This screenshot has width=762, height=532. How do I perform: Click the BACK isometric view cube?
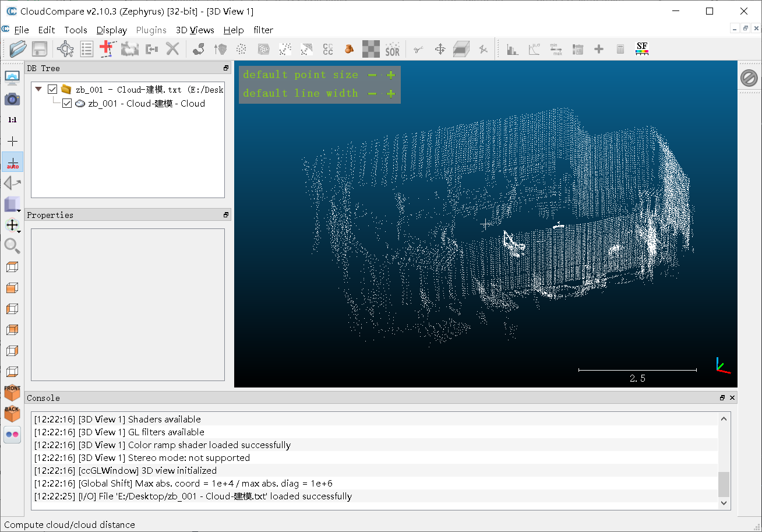tap(12, 413)
